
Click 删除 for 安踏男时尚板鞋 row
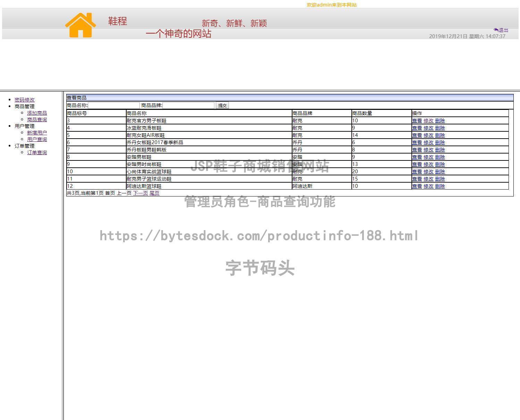440,164
